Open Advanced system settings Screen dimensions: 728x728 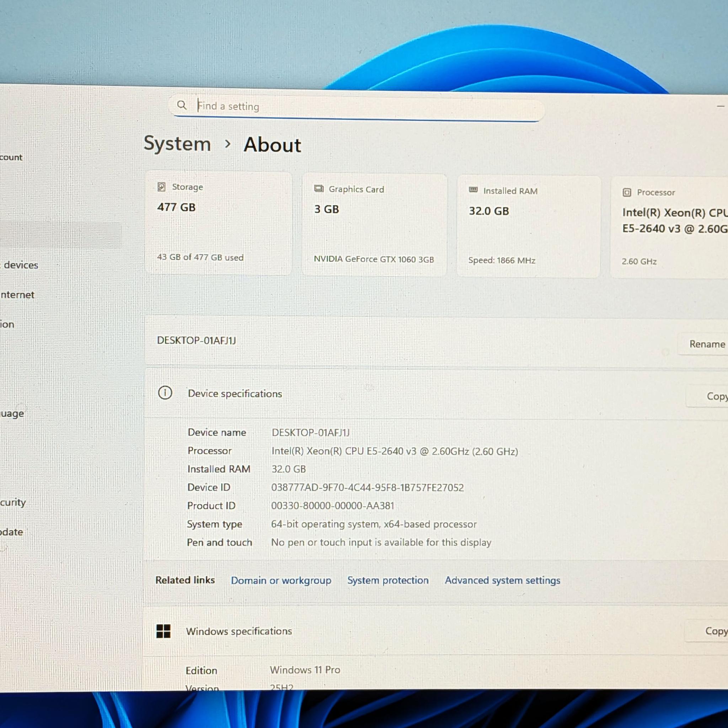(x=502, y=580)
